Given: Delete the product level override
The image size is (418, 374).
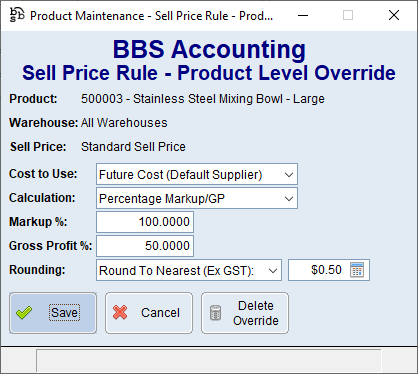Looking at the screenshot, I should coord(245,313).
